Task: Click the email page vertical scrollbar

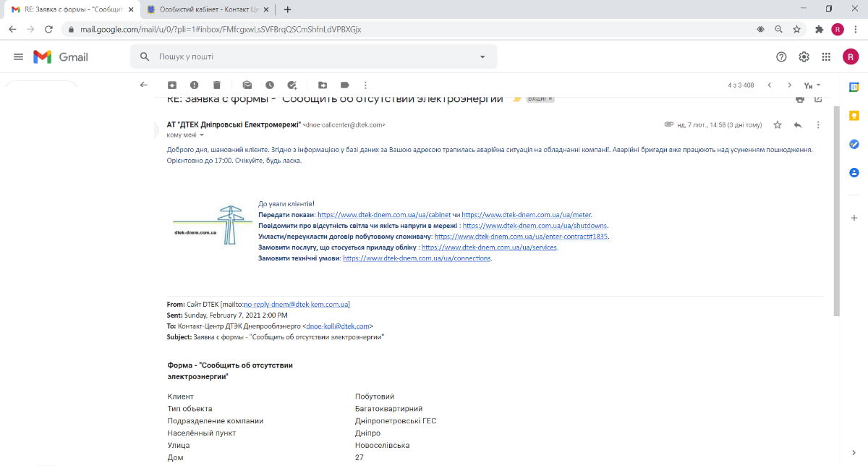Action: [837, 210]
